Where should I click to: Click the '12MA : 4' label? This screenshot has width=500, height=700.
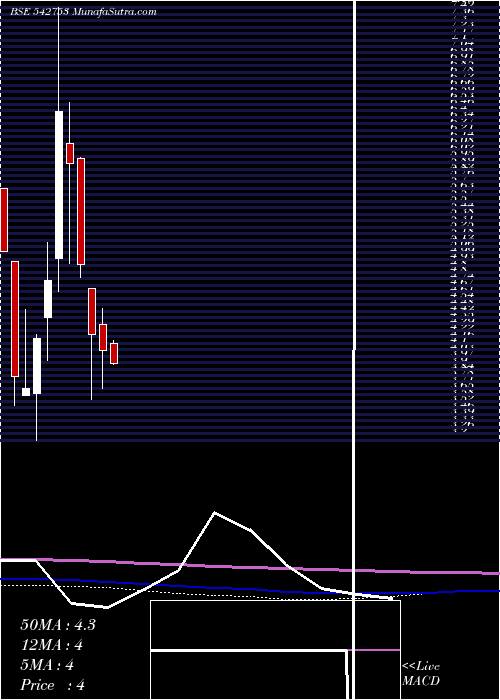[52, 645]
